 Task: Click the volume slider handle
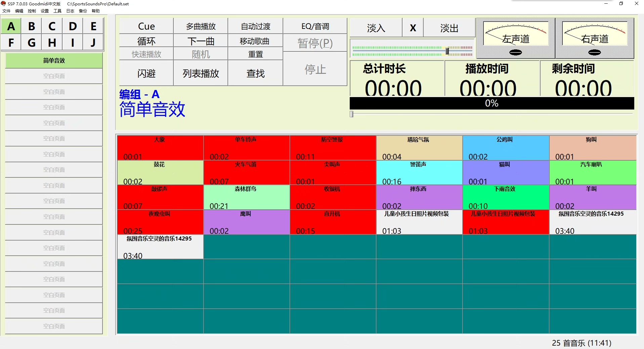tap(447, 51)
